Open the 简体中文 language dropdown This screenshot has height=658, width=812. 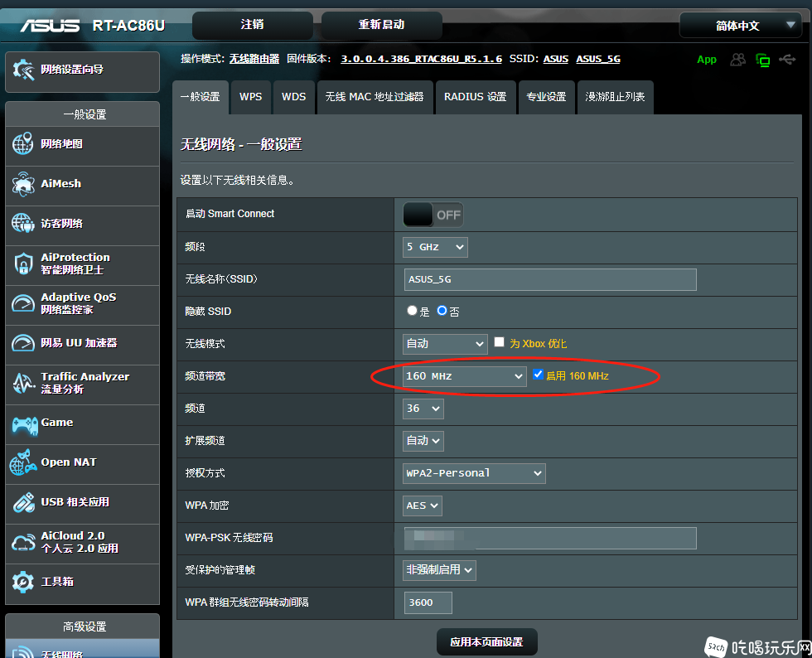pyautogui.click(x=740, y=26)
